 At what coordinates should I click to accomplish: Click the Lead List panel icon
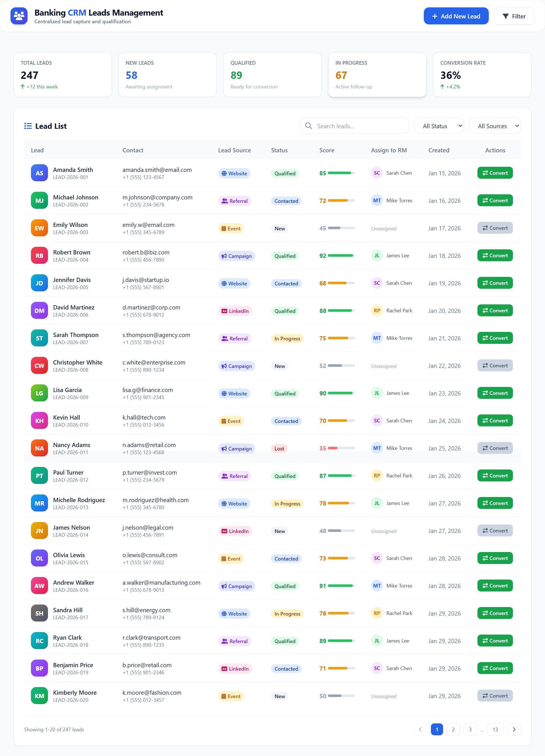[28, 126]
